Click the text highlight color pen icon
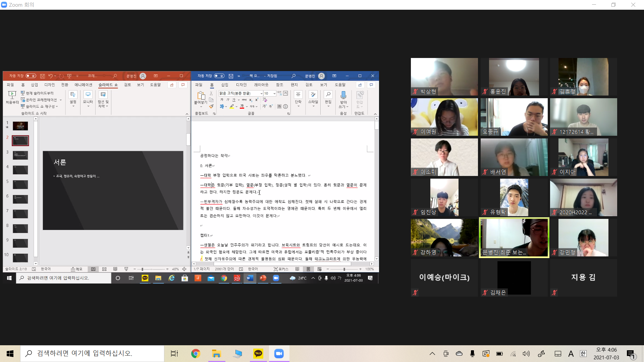 232,106
